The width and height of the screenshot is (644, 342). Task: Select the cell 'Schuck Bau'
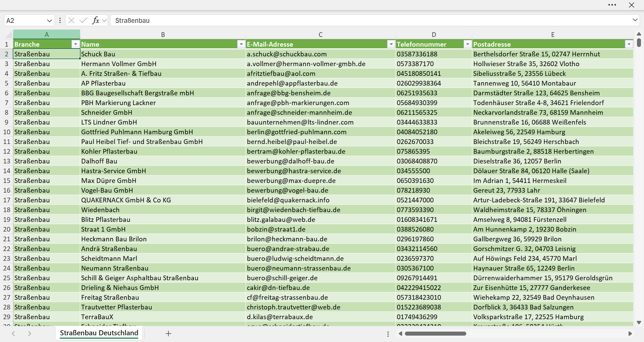tap(163, 54)
